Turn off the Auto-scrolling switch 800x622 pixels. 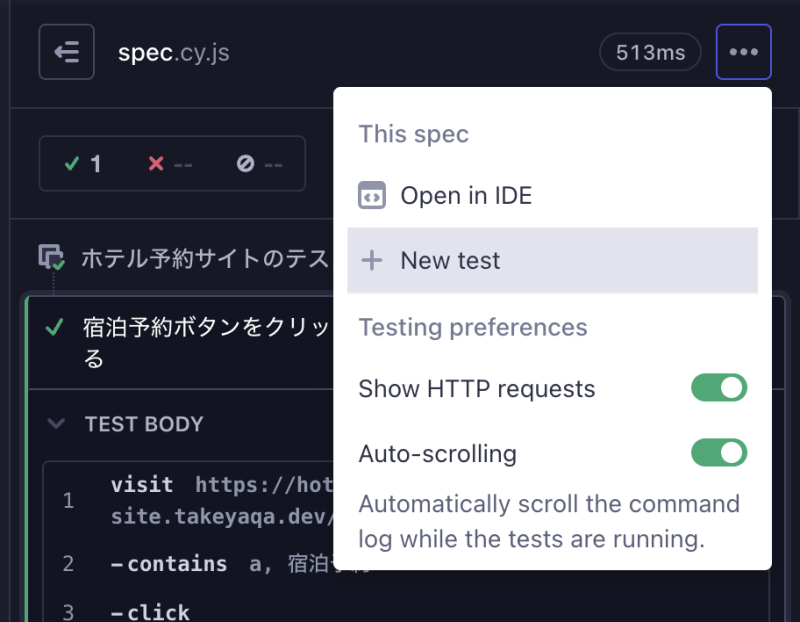pyautogui.click(x=718, y=453)
